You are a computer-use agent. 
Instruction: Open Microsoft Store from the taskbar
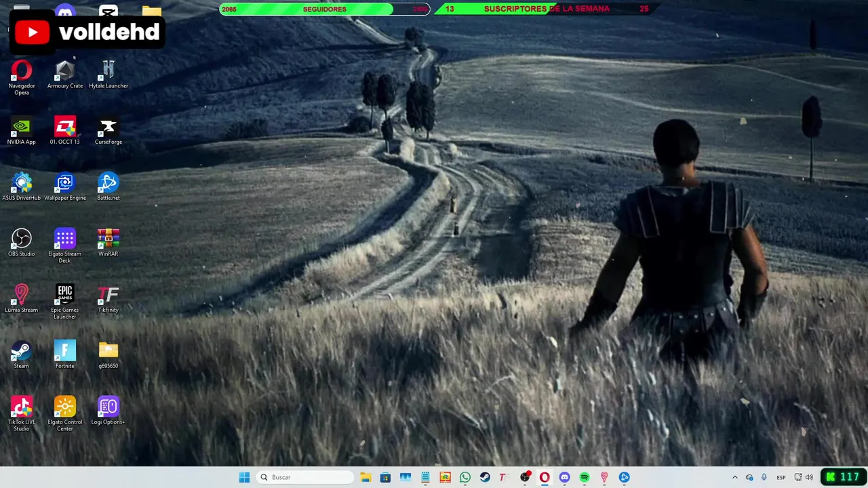(x=385, y=477)
